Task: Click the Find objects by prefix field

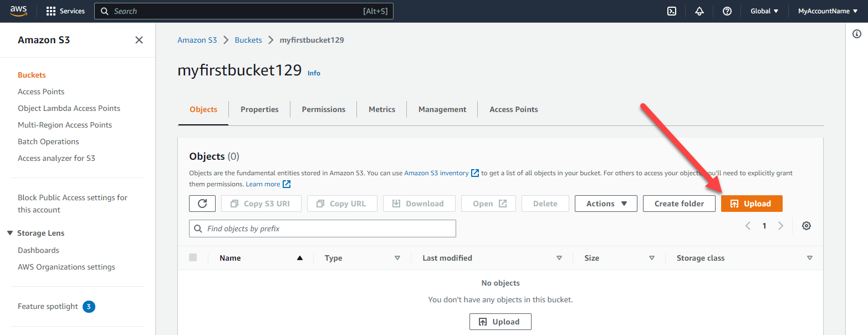Action: coord(322,228)
